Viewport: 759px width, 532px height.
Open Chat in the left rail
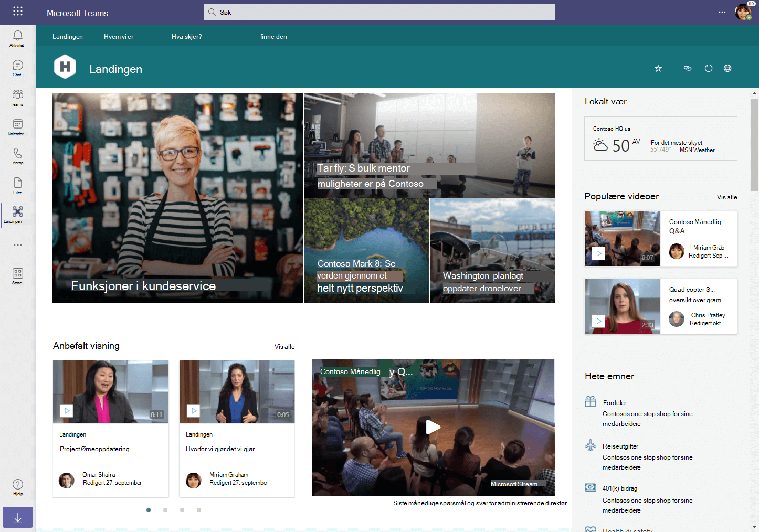point(17,68)
